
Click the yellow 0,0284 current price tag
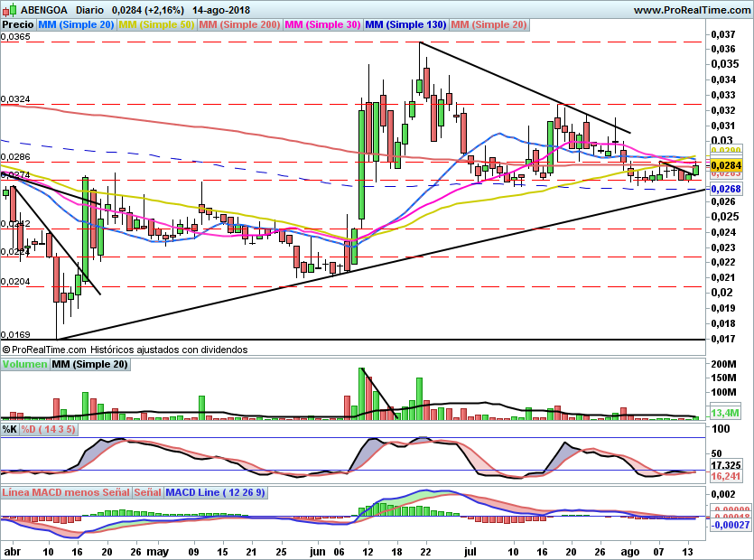(x=726, y=165)
